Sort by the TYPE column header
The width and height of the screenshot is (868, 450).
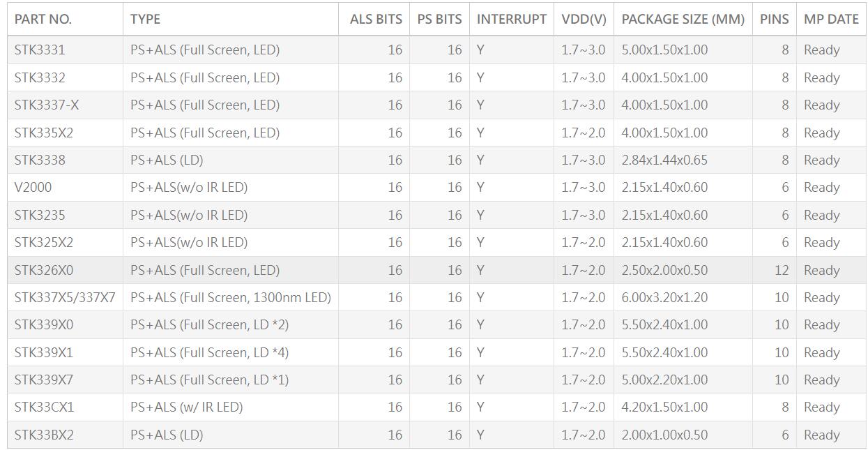click(145, 20)
